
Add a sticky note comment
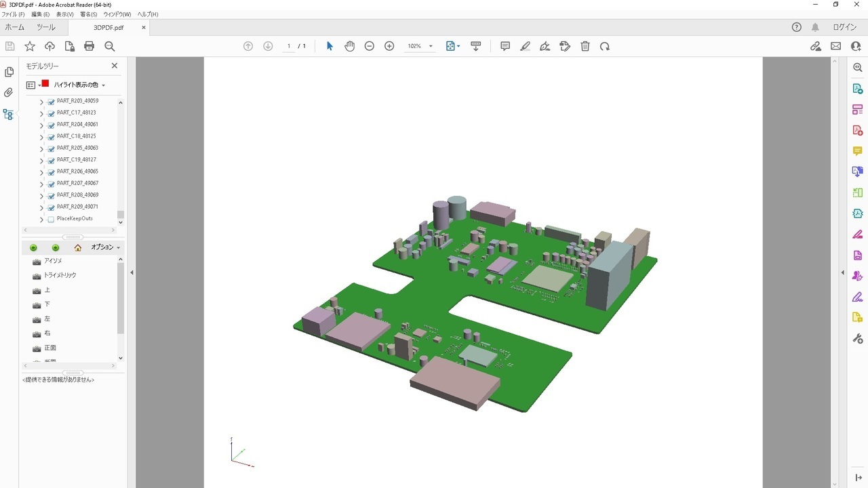tap(505, 46)
